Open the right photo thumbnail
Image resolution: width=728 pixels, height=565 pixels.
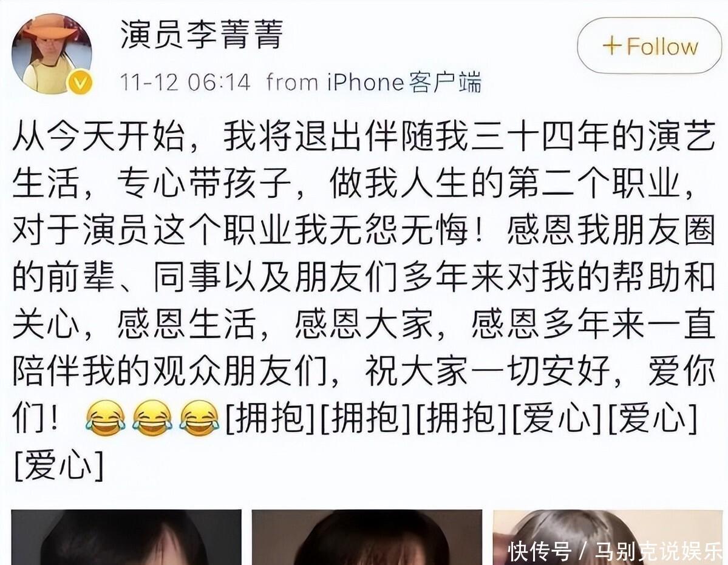(x=610, y=537)
